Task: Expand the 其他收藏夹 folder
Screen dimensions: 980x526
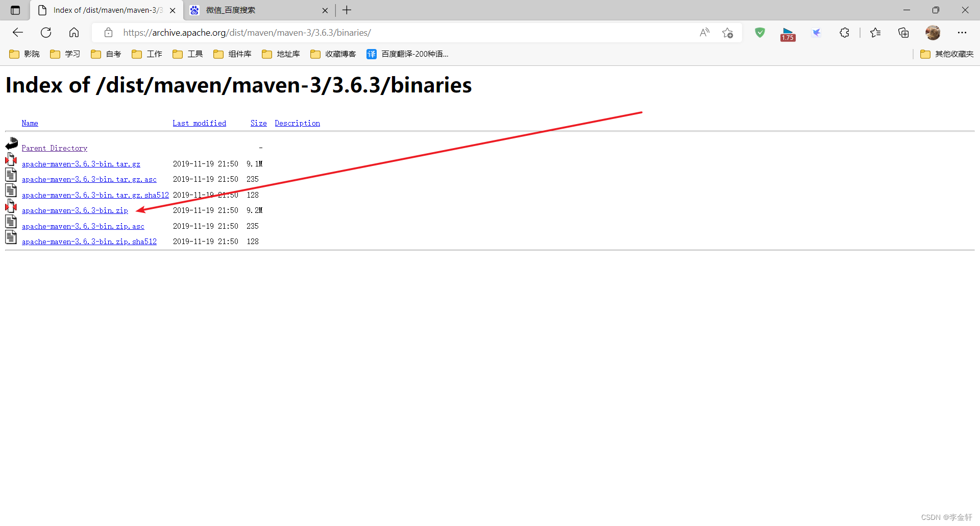Action: pos(947,54)
